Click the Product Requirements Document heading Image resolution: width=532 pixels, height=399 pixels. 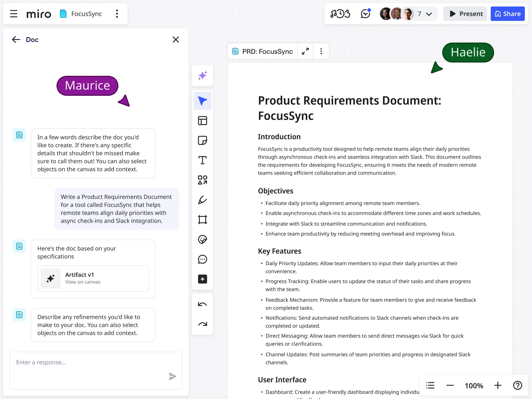click(349, 108)
